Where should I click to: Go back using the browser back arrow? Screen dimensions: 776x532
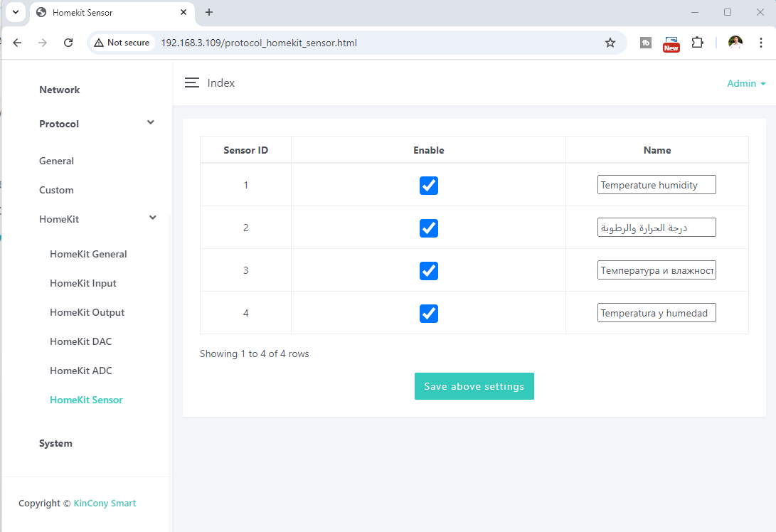point(18,43)
